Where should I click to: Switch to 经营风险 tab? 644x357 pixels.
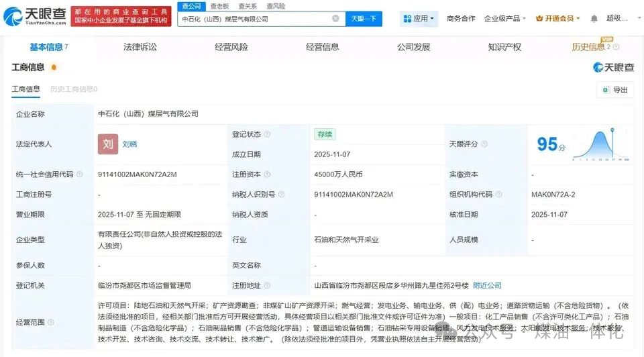pos(231,47)
